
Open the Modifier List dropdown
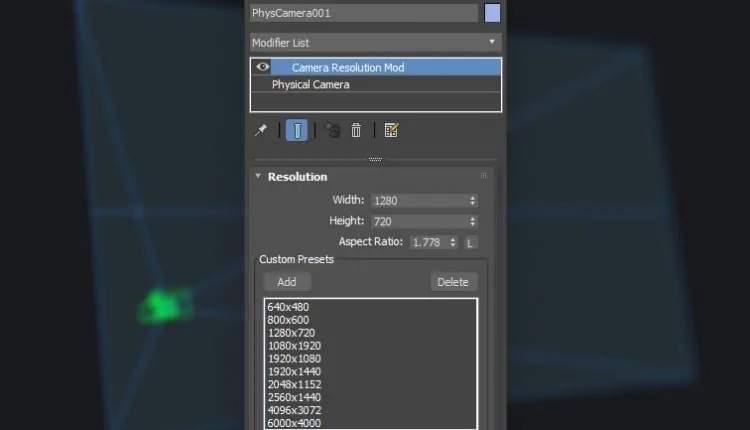pos(375,42)
